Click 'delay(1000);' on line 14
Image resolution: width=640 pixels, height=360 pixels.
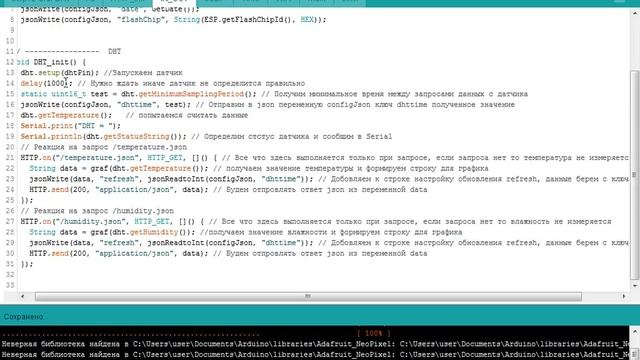click(47, 83)
